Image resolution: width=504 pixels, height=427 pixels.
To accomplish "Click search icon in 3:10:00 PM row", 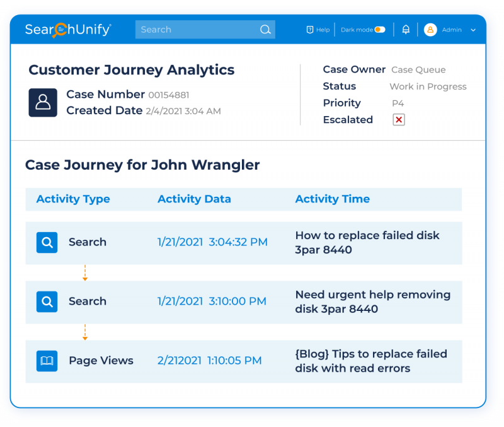I will pyautogui.click(x=47, y=301).
